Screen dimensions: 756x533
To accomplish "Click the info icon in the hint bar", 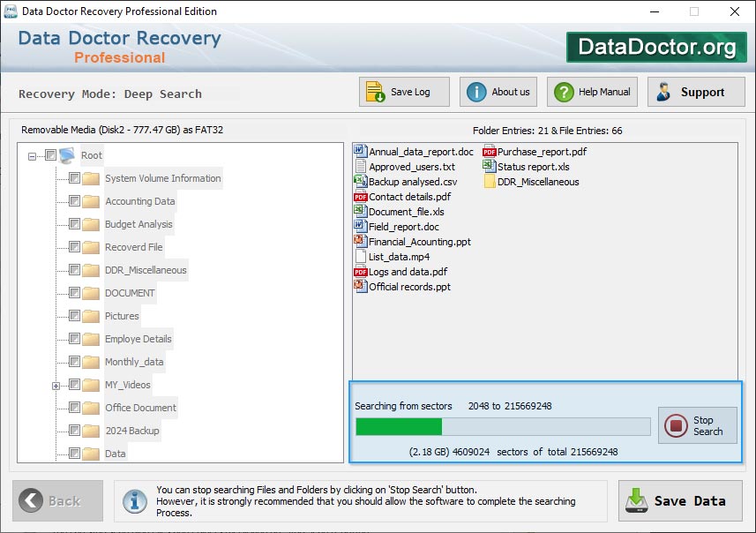I will click(135, 501).
